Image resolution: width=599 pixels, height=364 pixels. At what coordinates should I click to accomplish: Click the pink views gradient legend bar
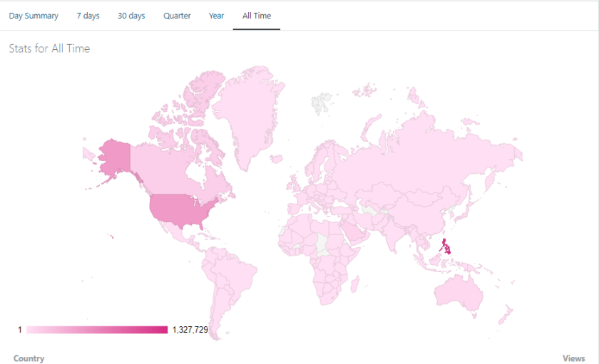pyautogui.click(x=97, y=330)
